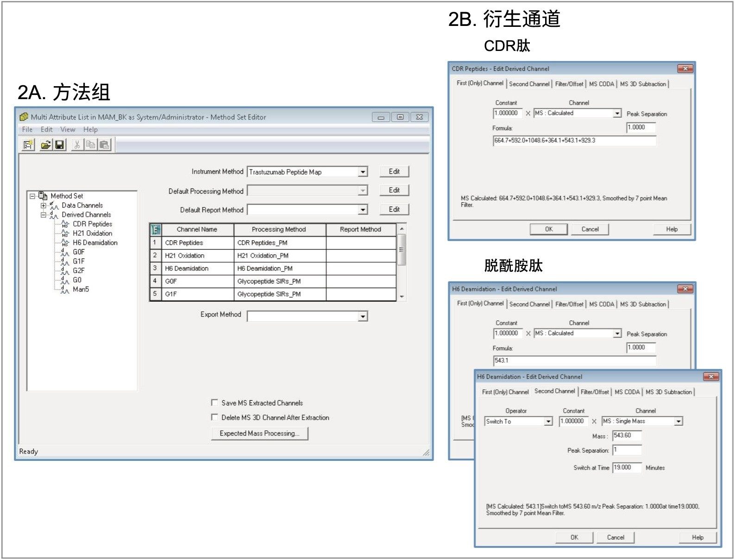Screen dimensions: 735x560
Task: Collapse the Derived Channels tree node
Action: (x=43, y=215)
